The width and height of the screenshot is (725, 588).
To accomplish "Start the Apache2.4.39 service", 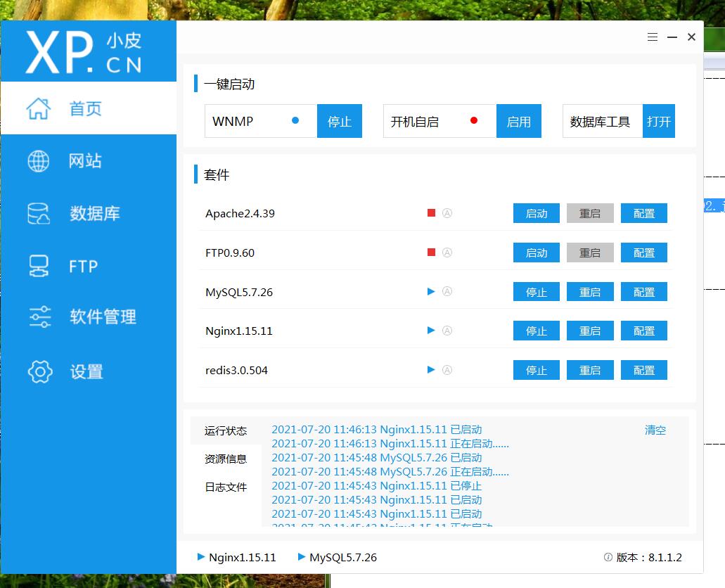I will coord(537,213).
